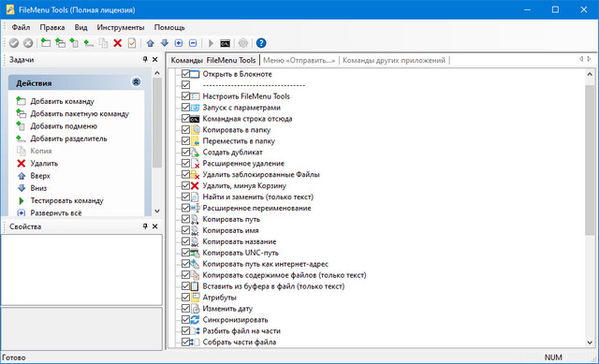599x364 pixels.
Task: Click the red X icon beside Удалить, минуя Корзину
Action: pos(195,185)
